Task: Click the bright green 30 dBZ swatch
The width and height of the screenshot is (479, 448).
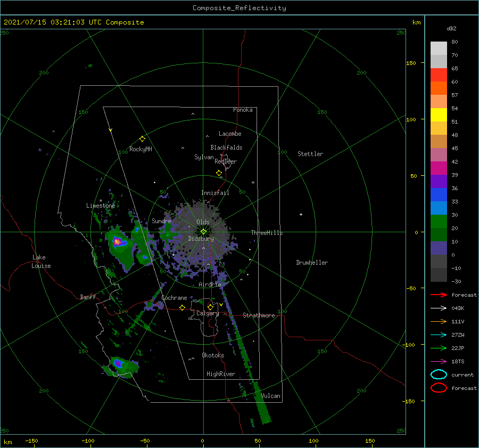Action: click(x=439, y=221)
